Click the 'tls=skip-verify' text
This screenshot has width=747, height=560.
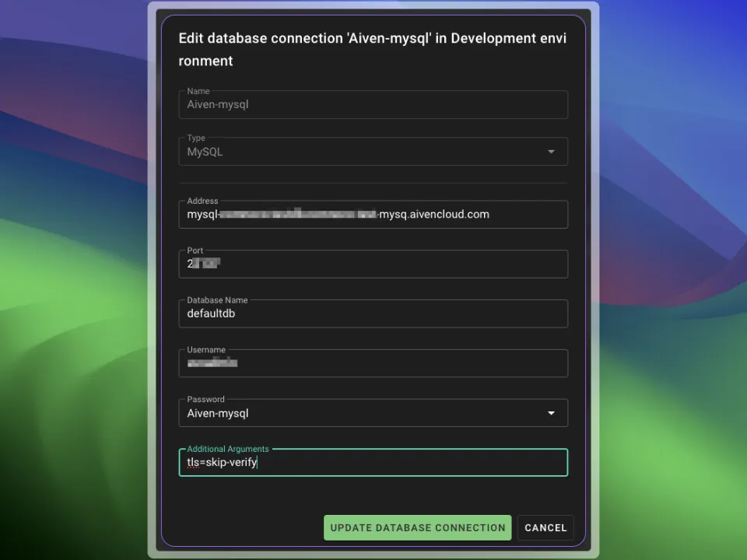(x=222, y=463)
